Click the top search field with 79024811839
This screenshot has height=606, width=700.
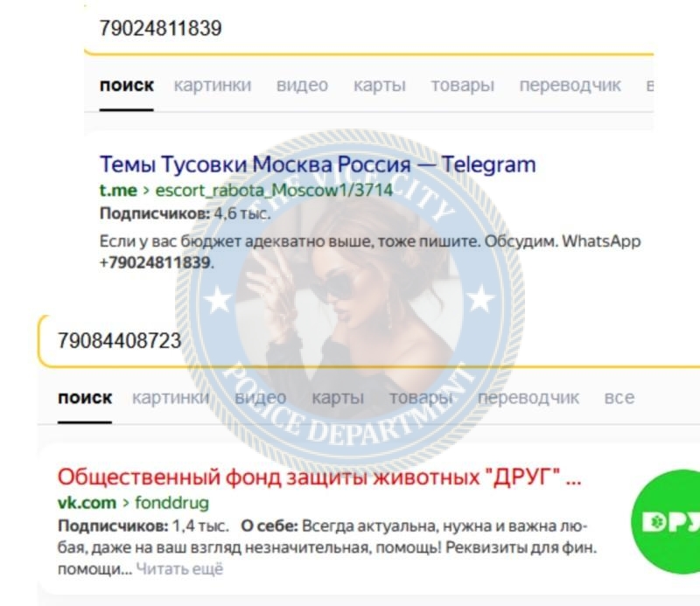pos(368,28)
